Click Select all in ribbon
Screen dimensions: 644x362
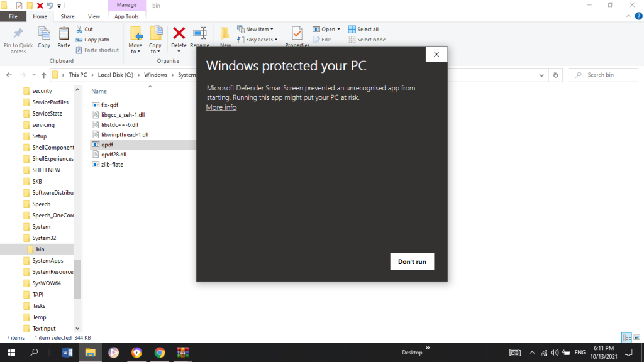pos(364,29)
